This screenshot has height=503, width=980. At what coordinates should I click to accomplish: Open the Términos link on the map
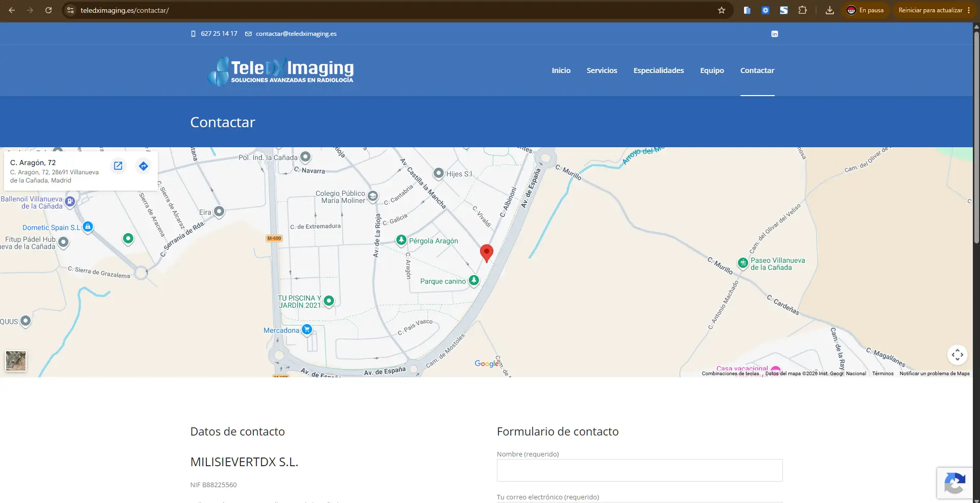click(882, 374)
